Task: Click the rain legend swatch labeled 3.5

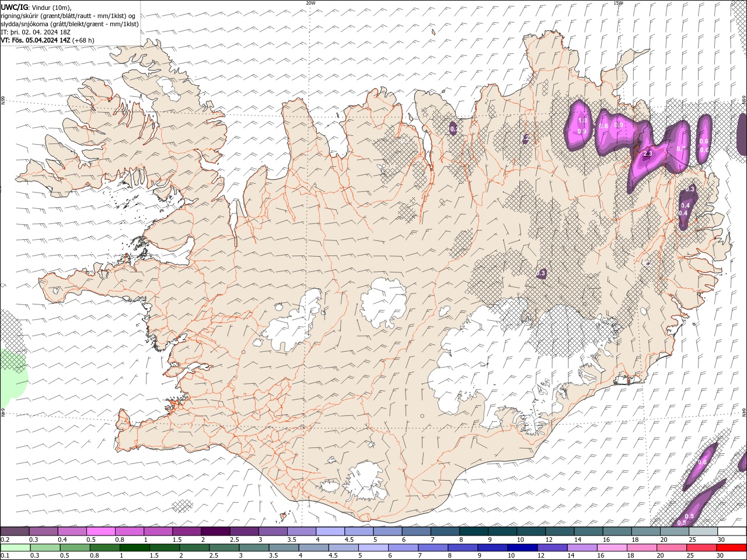Action: [x=284, y=548]
